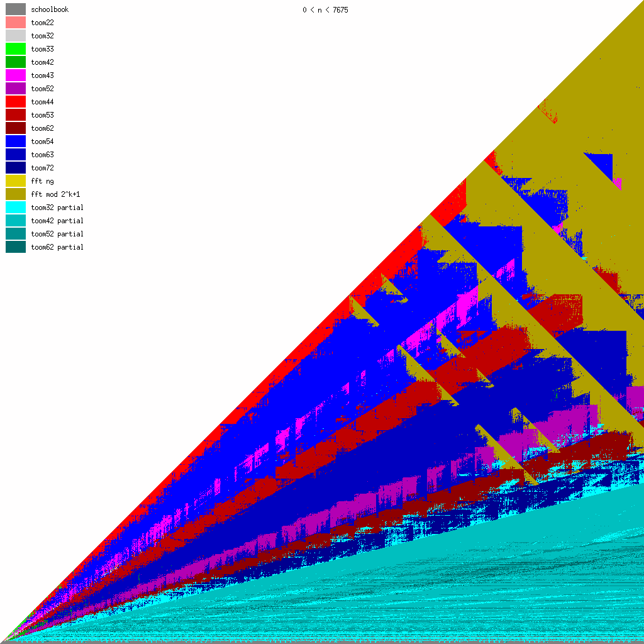The image size is (644, 644).
Task: Click the 'toom63' legend label
Action: click(42, 155)
